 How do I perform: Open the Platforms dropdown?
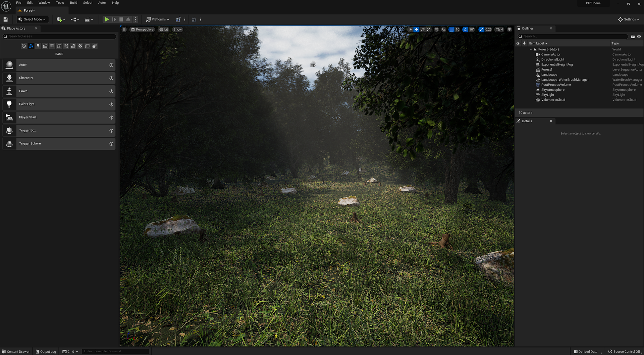click(158, 19)
